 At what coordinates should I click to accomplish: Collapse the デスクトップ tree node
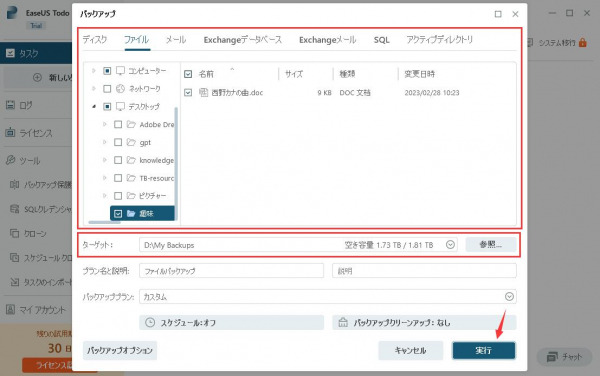94,106
